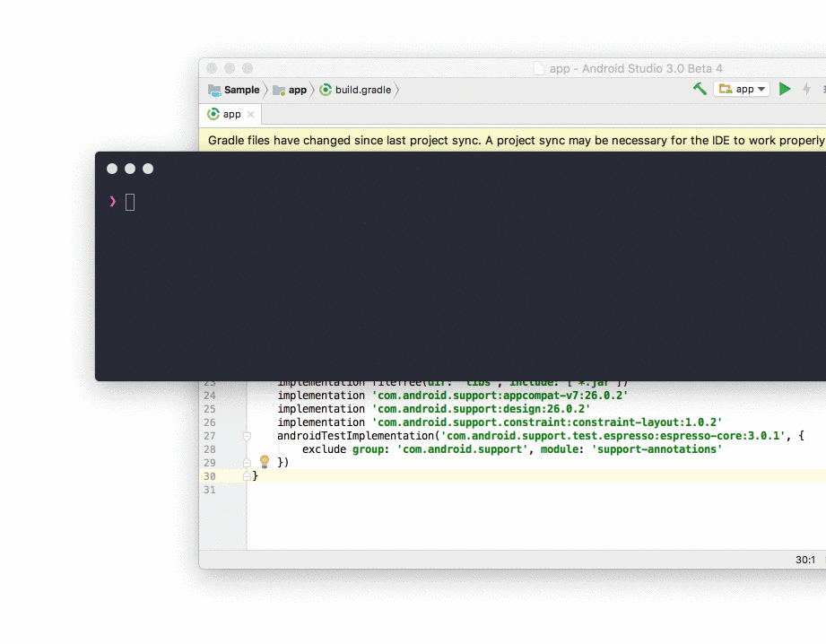Click the Android Studio window title text
Image resolution: width=826 pixels, height=644 pixels.
tap(636, 68)
